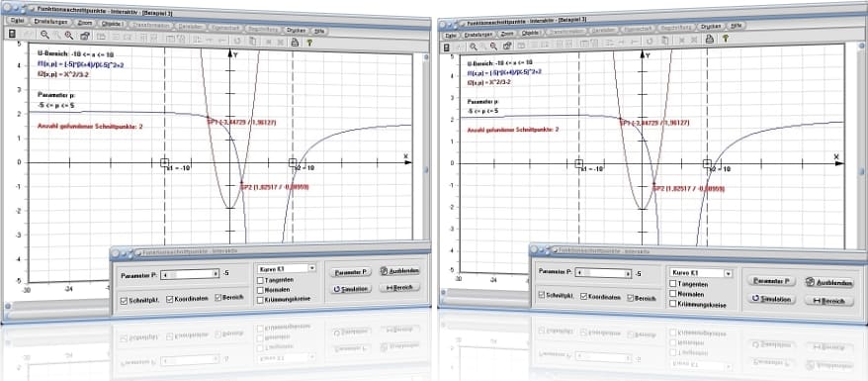868x381 pixels.
Task: Click Ausblenden button in right panel
Action: pos(828,282)
